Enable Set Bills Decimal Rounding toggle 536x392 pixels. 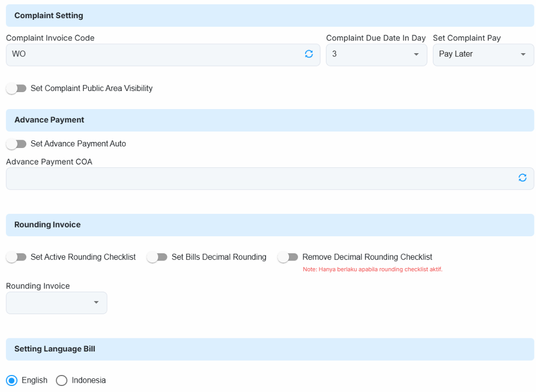coord(157,257)
